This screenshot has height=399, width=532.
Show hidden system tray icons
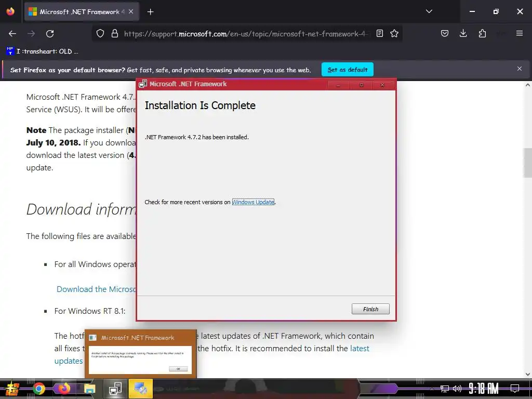pyautogui.click(x=432, y=389)
